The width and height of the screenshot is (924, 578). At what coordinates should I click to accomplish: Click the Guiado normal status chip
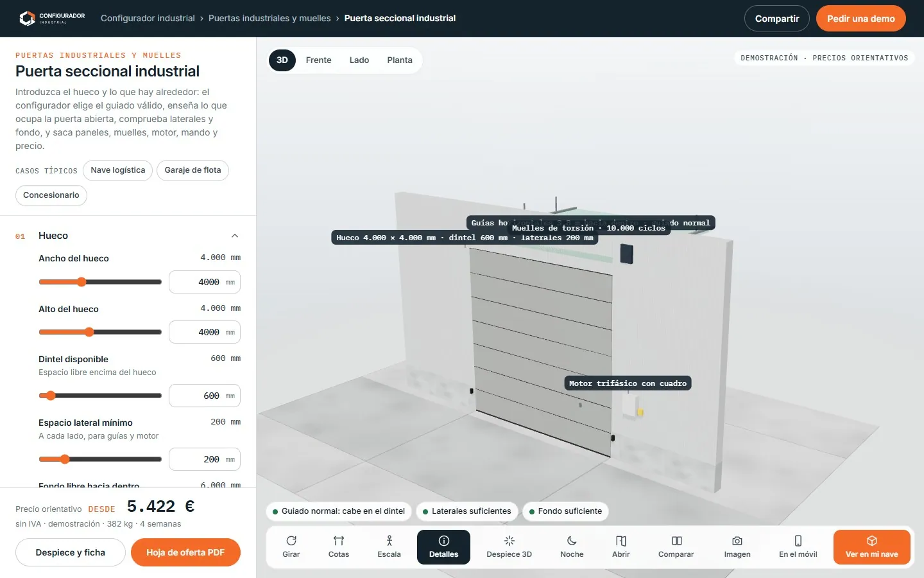[339, 511]
